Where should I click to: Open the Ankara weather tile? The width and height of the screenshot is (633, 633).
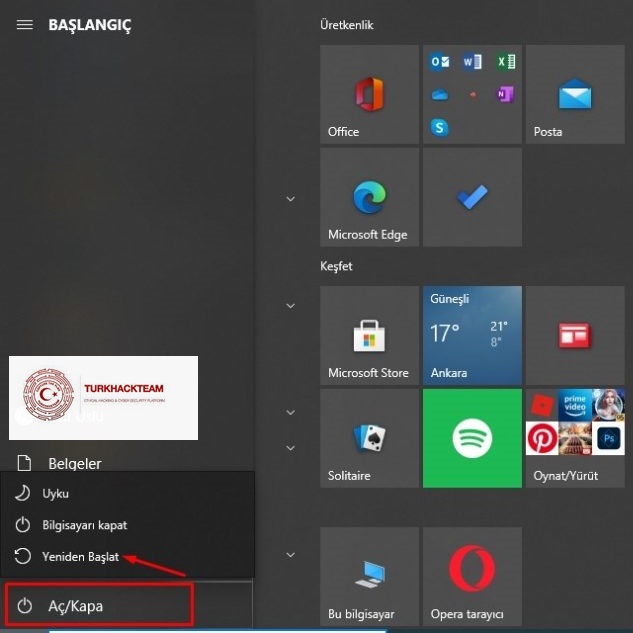[472, 335]
